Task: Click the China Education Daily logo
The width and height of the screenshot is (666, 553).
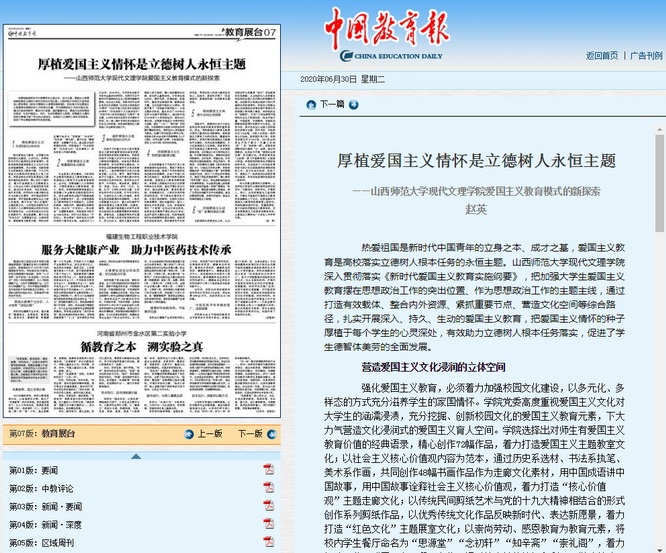Action: (387, 35)
